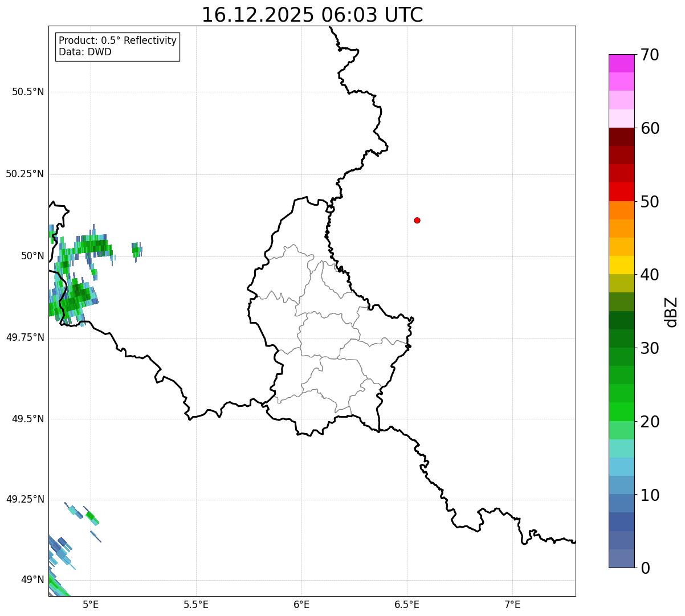The height and width of the screenshot is (616, 685).
Task: Pick the magenta top colorbar swatch
Action: [x=621, y=63]
